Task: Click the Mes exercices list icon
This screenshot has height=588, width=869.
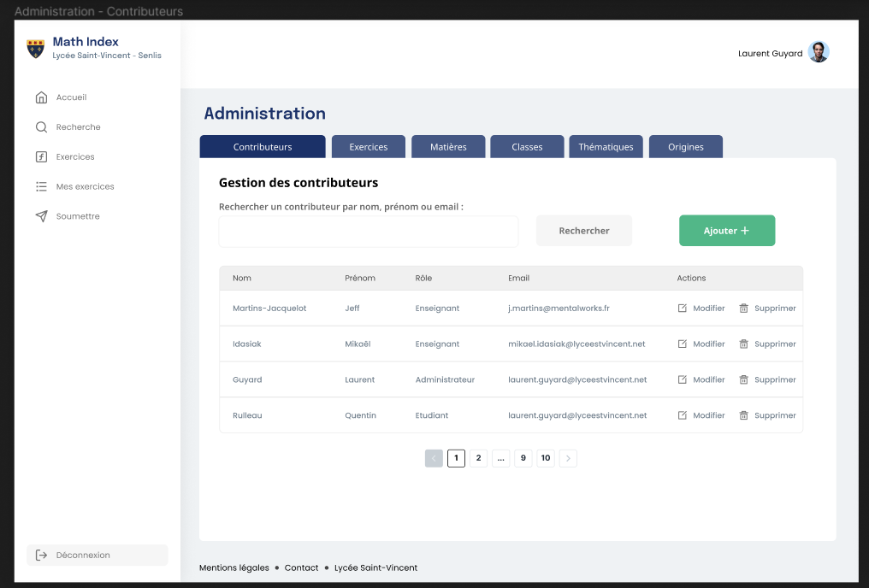Action: [41, 186]
